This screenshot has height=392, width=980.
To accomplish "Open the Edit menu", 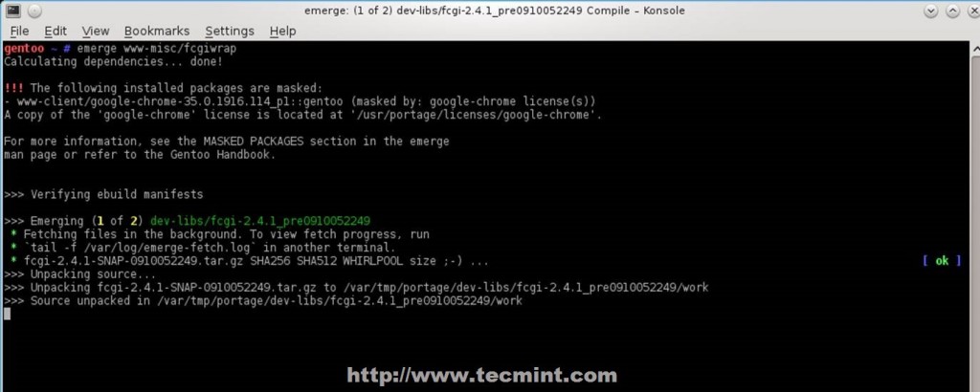I will point(56,31).
